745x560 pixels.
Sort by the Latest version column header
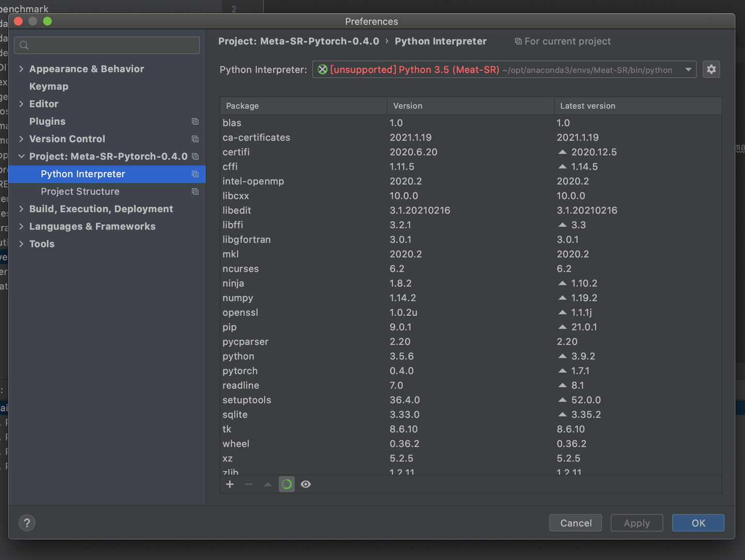pos(588,106)
